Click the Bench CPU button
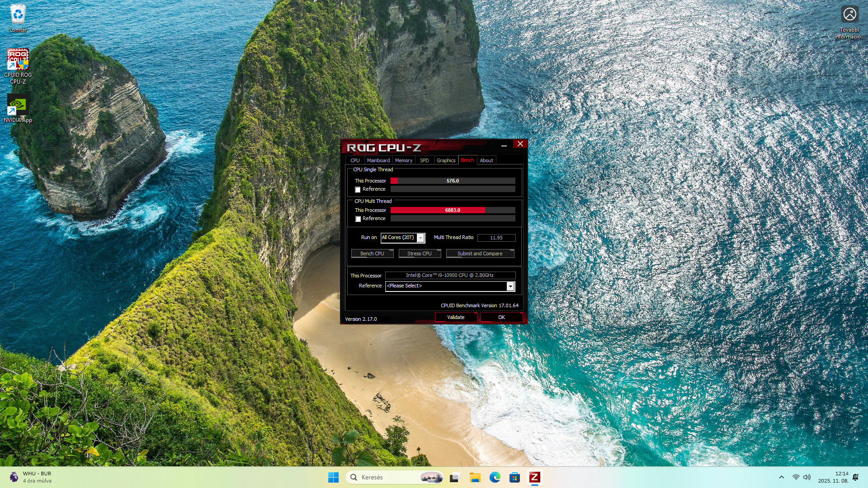The width and height of the screenshot is (868, 488). 372,253
